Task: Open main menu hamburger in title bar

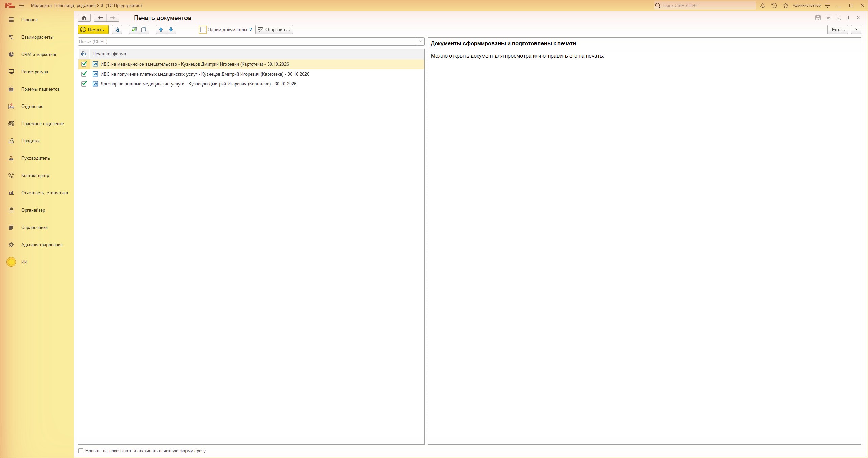Action: (22, 5)
